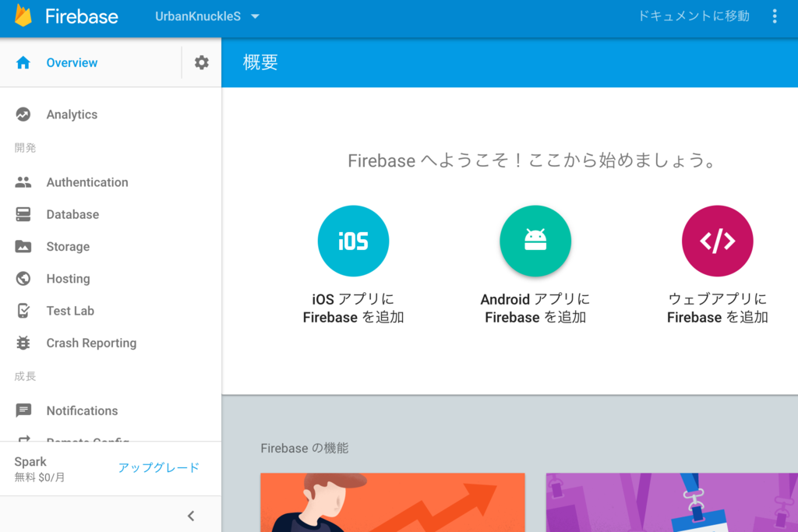Click the 開発 section heading
The width and height of the screenshot is (798, 532).
point(25,148)
